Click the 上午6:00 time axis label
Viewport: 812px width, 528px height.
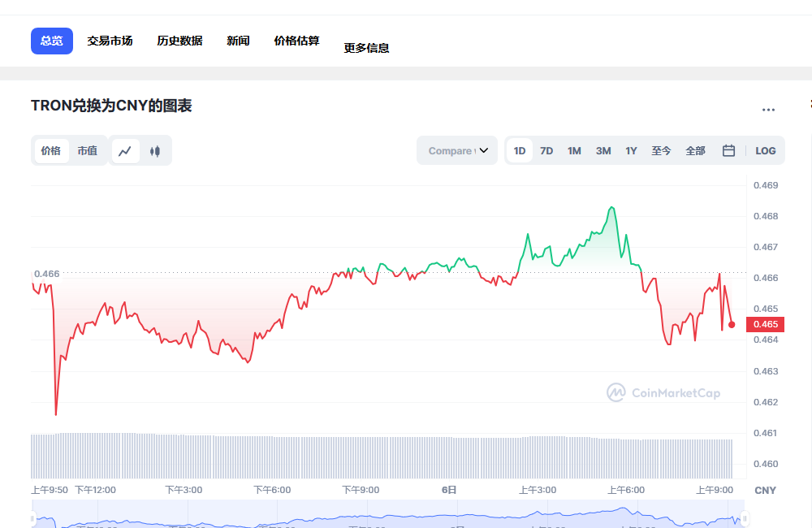pos(626,490)
